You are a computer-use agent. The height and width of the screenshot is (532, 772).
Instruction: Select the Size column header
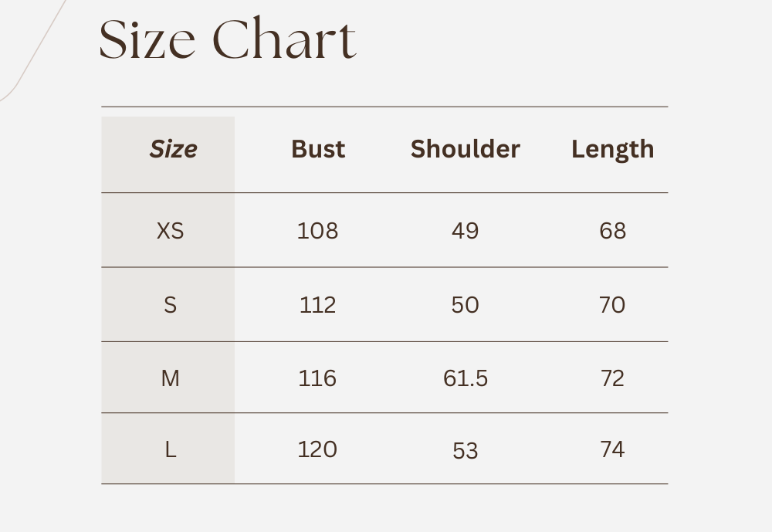pos(173,149)
